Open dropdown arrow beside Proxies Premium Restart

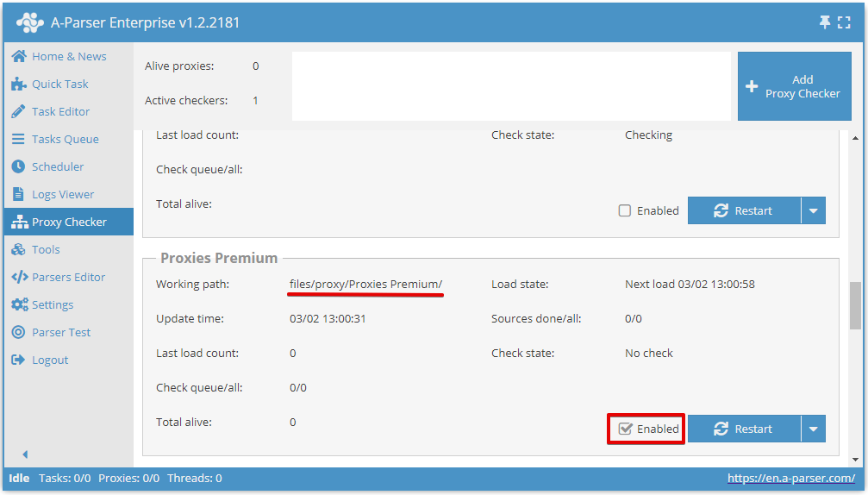(814, 429)
